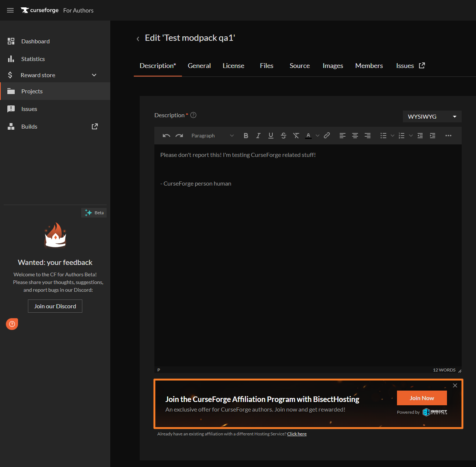Image resolution: width=476 pixels, height=467 pixels.
Task: Toggle underline formatting
Action: coord(271,136)
